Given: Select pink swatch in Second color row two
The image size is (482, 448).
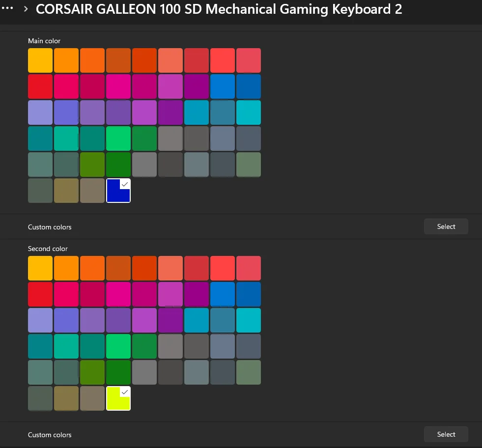Looking at the screenshot, I should tap(66, 294).
